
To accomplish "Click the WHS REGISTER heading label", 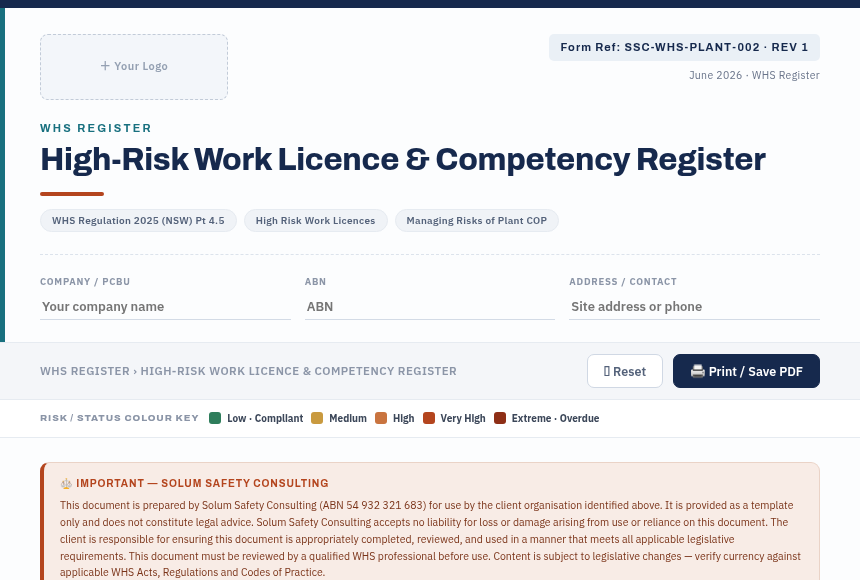I will pyautogui.click(x=96, y=128).
